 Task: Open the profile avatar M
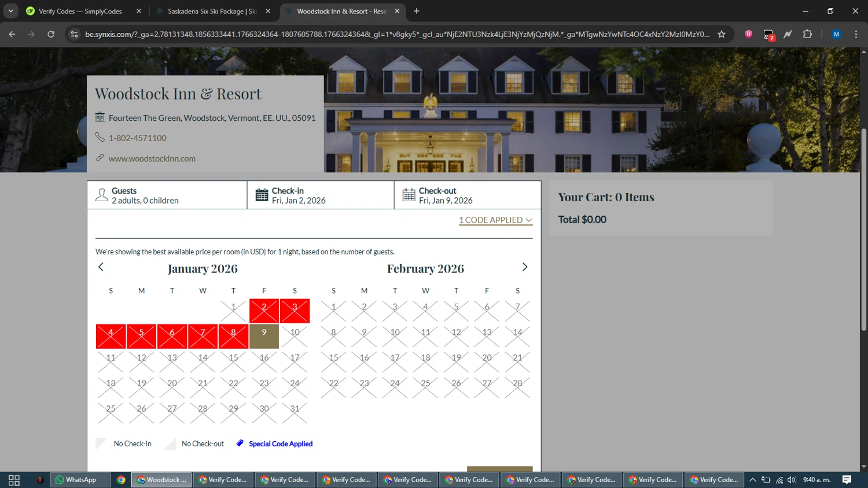(836, 34)
